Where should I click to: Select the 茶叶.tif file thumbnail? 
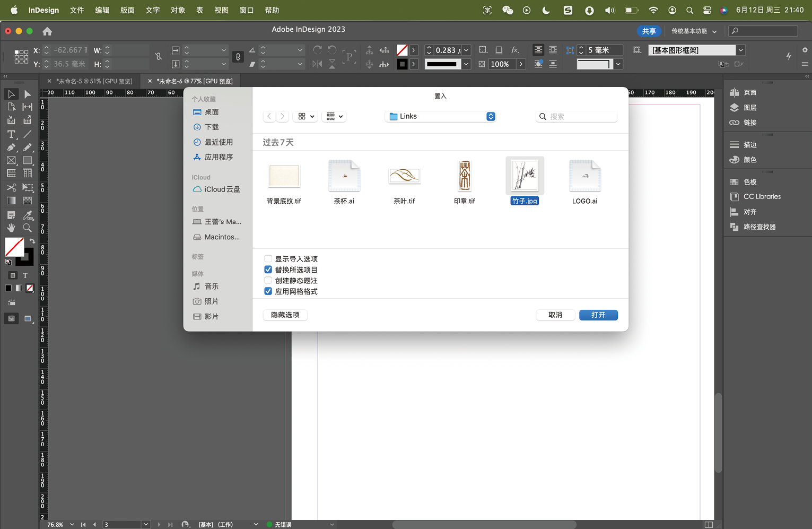pos(404,176)
